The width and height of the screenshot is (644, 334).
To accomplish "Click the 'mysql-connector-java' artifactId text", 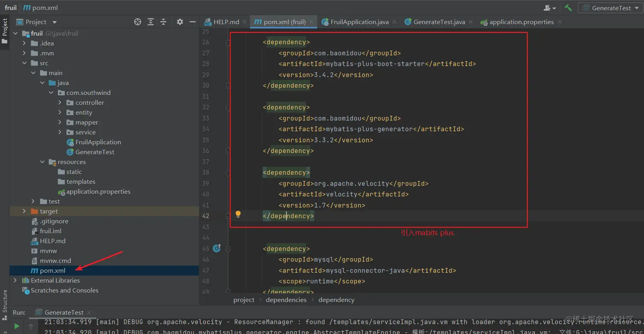I will 365,270.
